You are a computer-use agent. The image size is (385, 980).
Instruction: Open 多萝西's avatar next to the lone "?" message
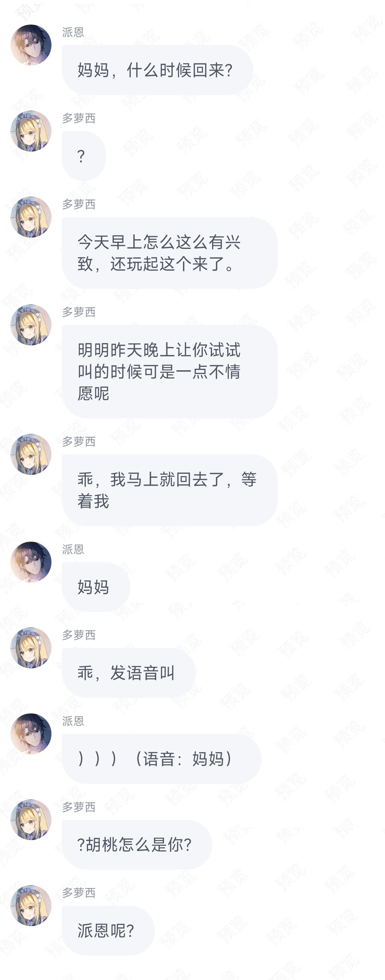coord(31,131)
